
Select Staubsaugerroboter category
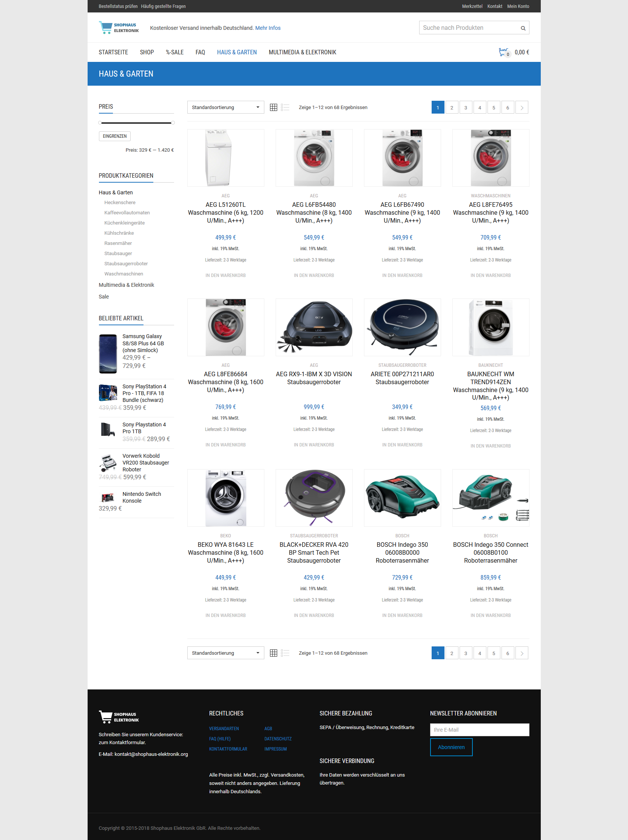(126, 263)
